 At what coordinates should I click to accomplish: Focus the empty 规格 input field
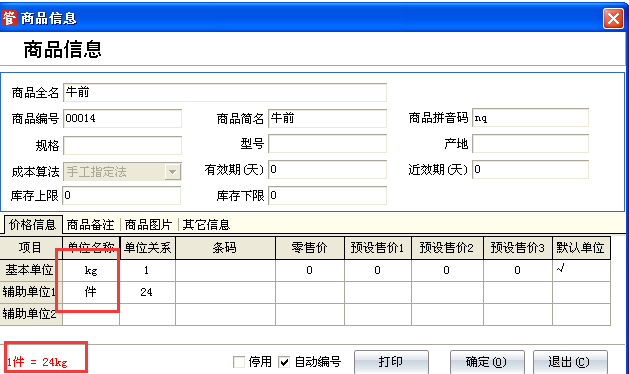click(122, 145)
